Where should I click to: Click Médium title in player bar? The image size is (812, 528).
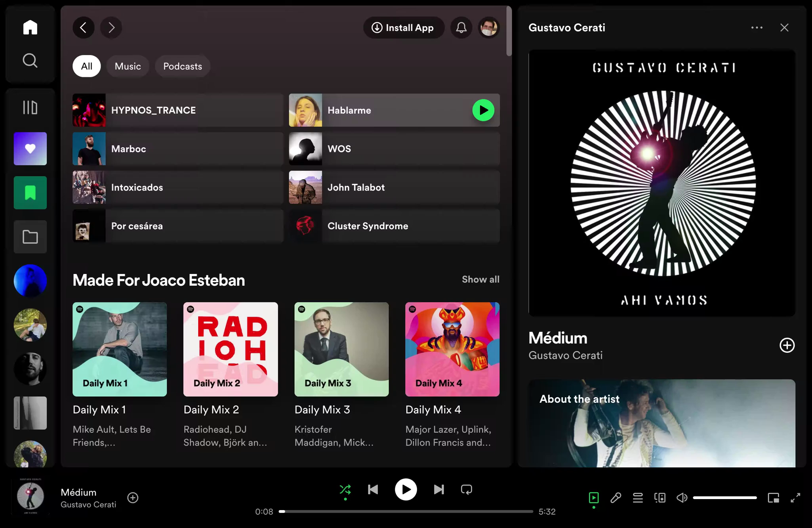click(78, 492)
